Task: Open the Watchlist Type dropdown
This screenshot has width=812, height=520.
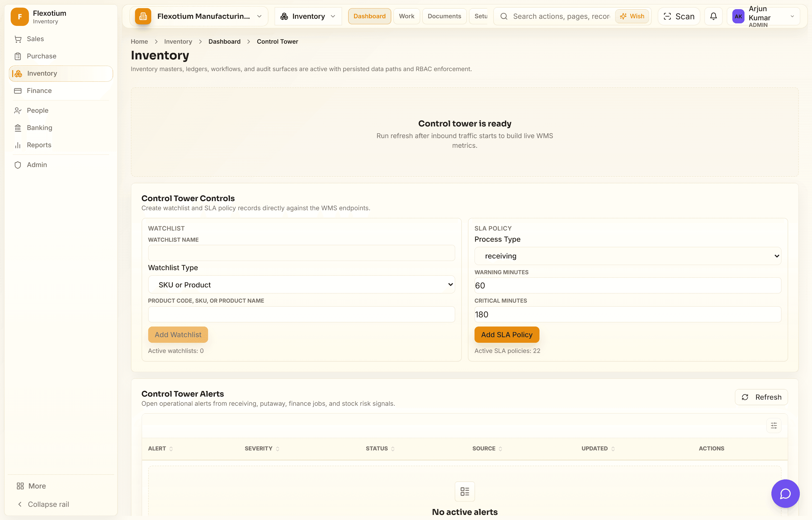Action: [x=301, y=284]
